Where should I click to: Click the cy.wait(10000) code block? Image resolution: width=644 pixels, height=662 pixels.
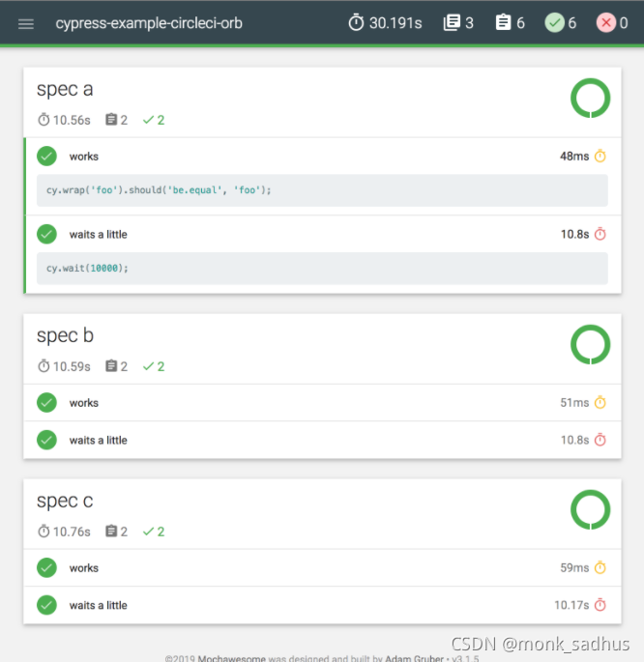coord(322,269)
